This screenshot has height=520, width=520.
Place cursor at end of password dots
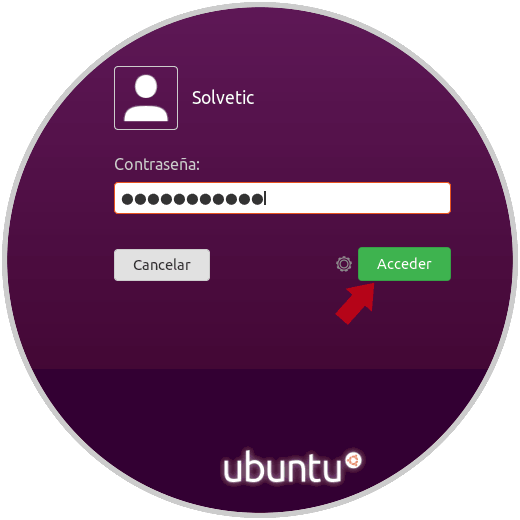(265, 199)
